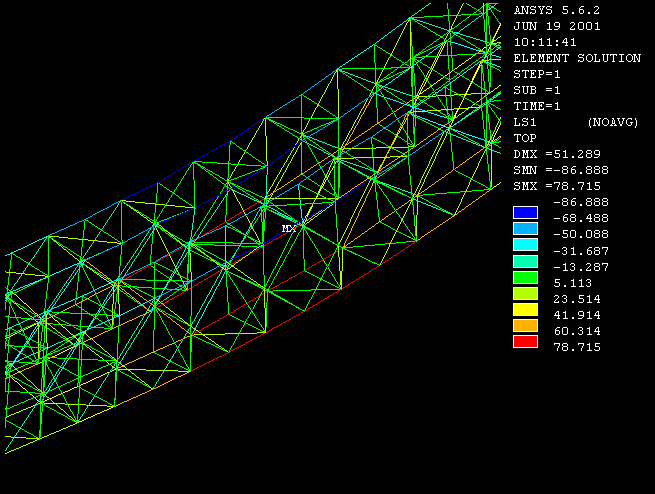Click the orange legend color box
Image resolution: width=655 pixels, height=494 pixels.
tap(525, 326)
